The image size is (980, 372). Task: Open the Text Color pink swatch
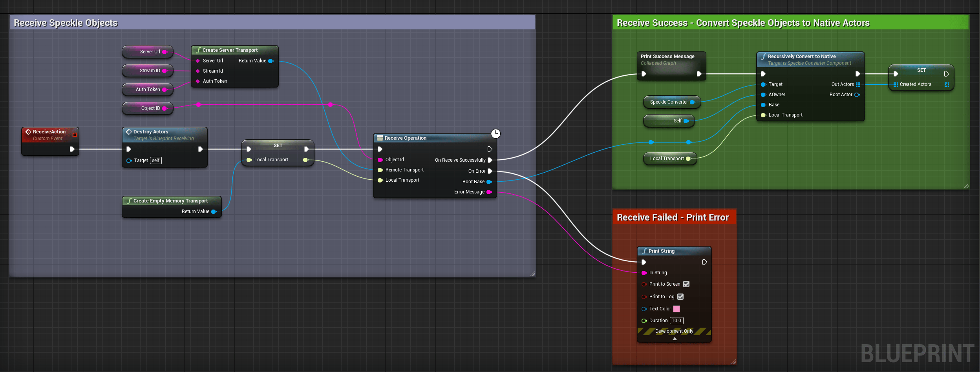(676, 309)
